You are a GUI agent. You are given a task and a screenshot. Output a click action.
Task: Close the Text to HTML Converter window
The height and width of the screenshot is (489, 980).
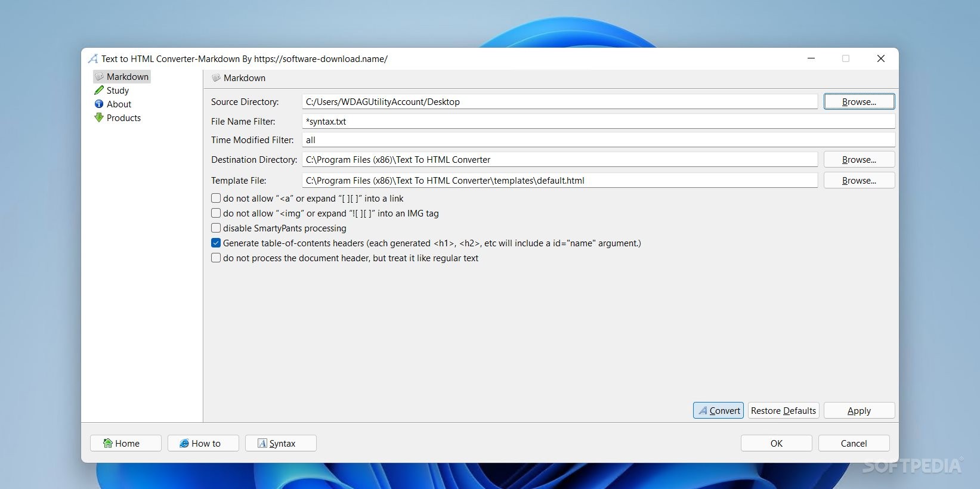point(880,58)
